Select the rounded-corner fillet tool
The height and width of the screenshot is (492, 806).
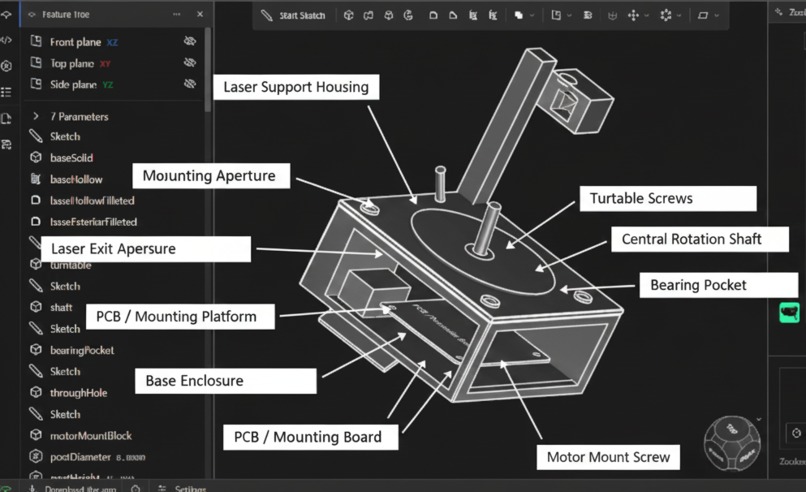click(x=433, y=15)
